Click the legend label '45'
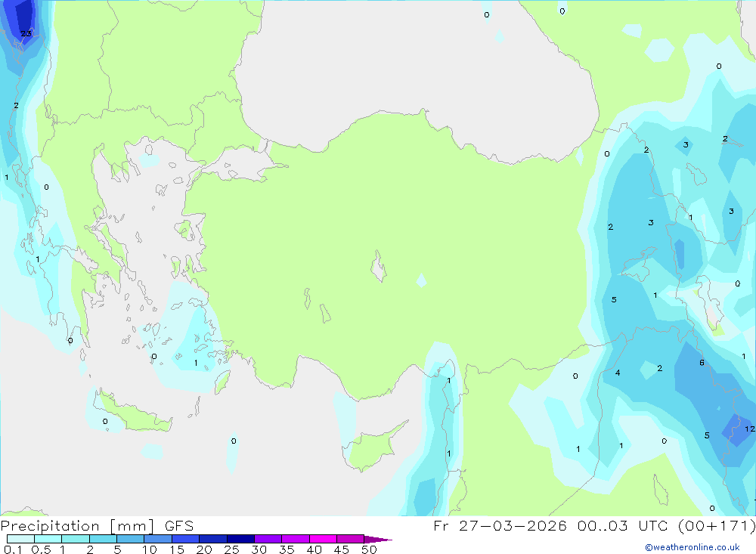This screenshot has height=554, width=756. click(342, 549)
